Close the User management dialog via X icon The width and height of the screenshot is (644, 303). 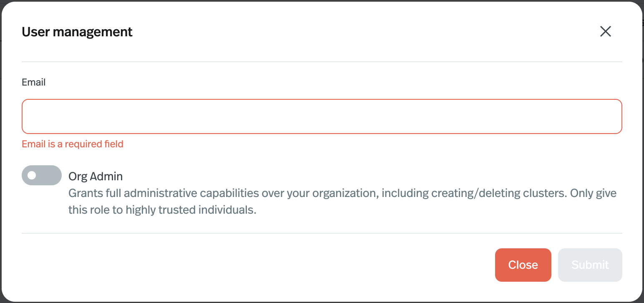point(605,31)
